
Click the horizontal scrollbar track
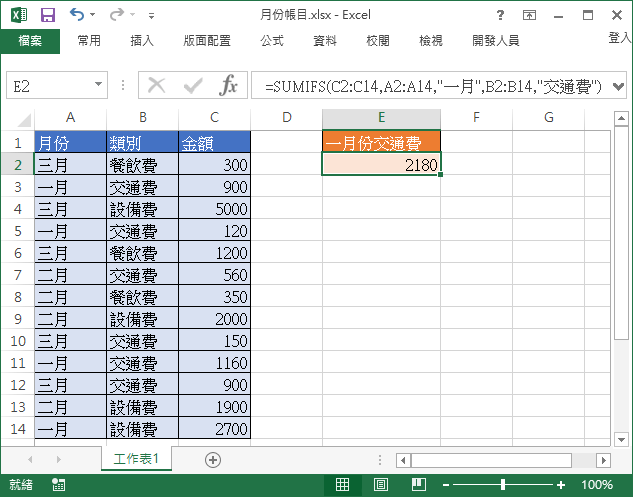(584, 460)
